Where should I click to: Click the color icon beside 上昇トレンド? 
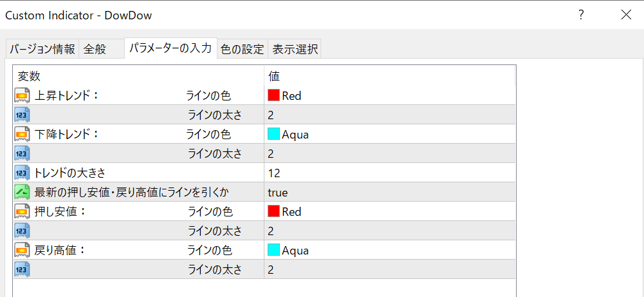[x=23, y=96]
